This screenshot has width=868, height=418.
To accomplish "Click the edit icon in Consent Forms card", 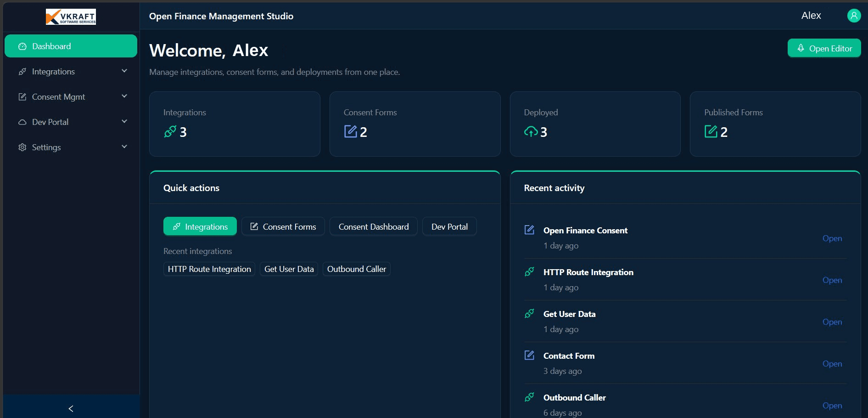I will click(350, 131).
